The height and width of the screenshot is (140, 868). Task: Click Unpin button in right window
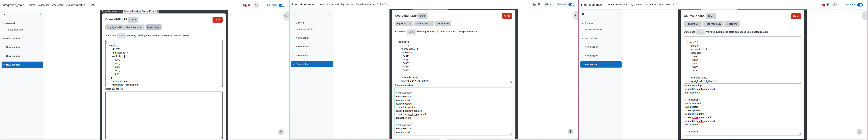coord(711,16)
